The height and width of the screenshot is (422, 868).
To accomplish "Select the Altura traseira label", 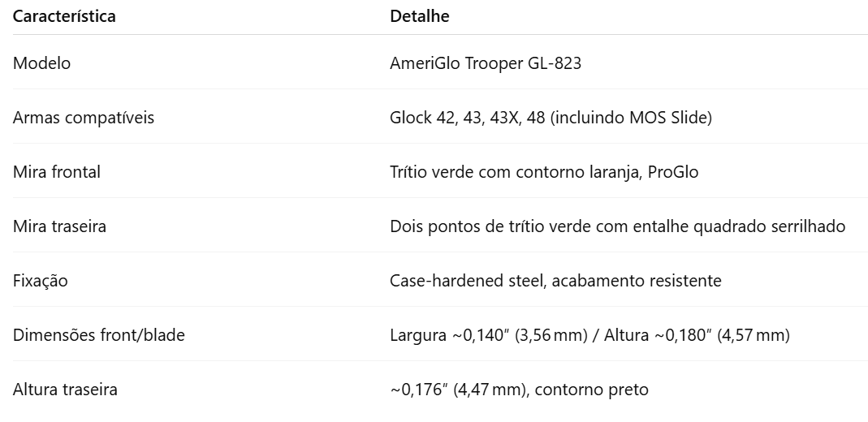I will tap(65, 390).
